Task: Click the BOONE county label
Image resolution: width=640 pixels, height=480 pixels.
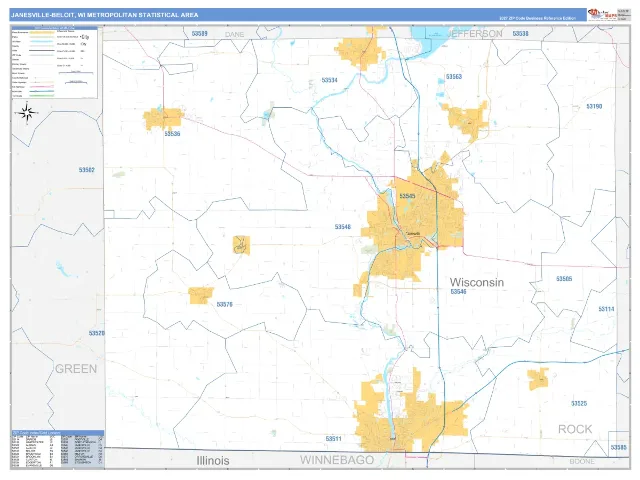Action: pos(582,461)
